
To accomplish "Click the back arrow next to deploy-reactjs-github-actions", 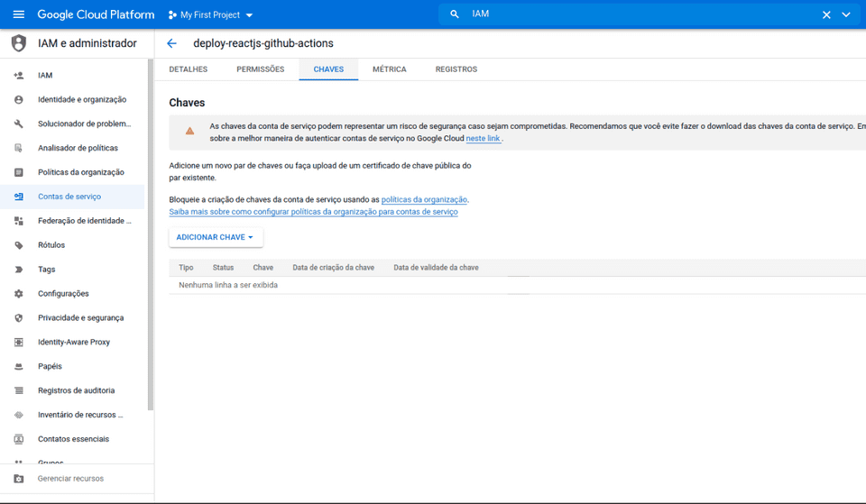I will coord(171,43).
